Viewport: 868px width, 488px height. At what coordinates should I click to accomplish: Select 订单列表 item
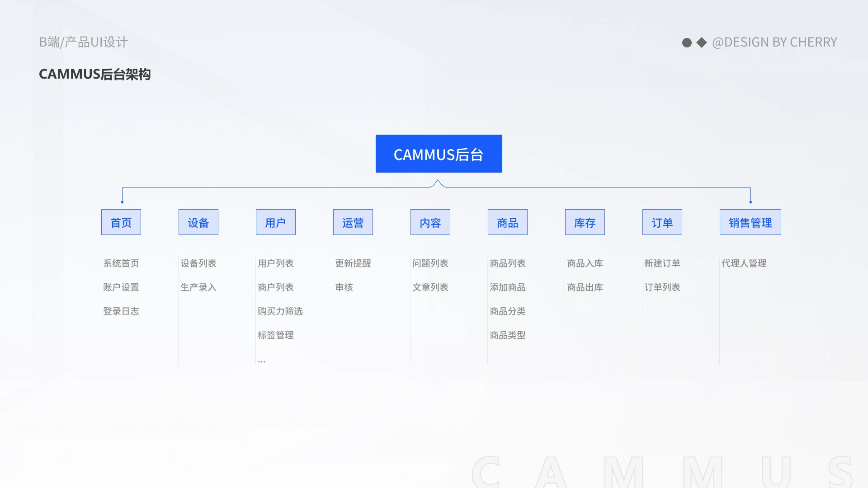[x=662, y=287]
